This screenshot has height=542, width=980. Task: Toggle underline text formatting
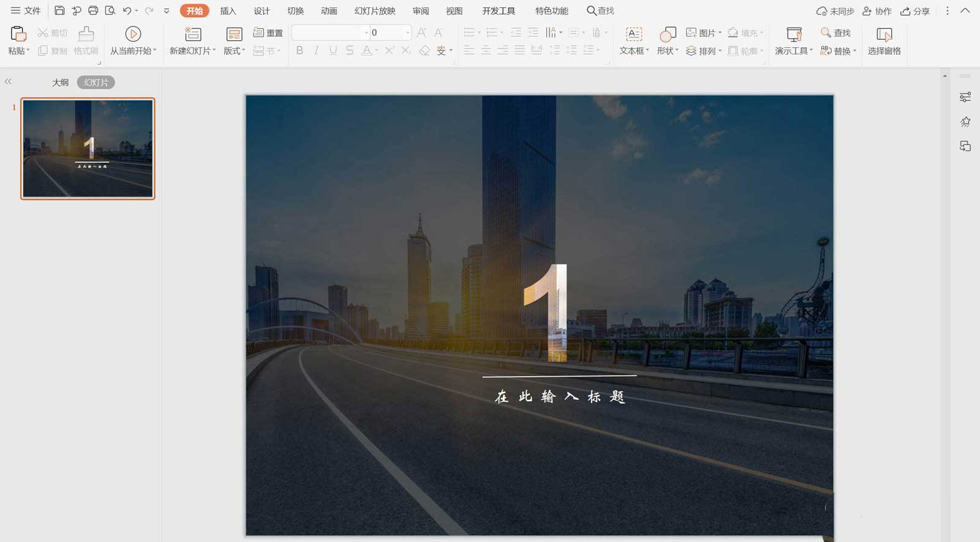tap(333, 51)
